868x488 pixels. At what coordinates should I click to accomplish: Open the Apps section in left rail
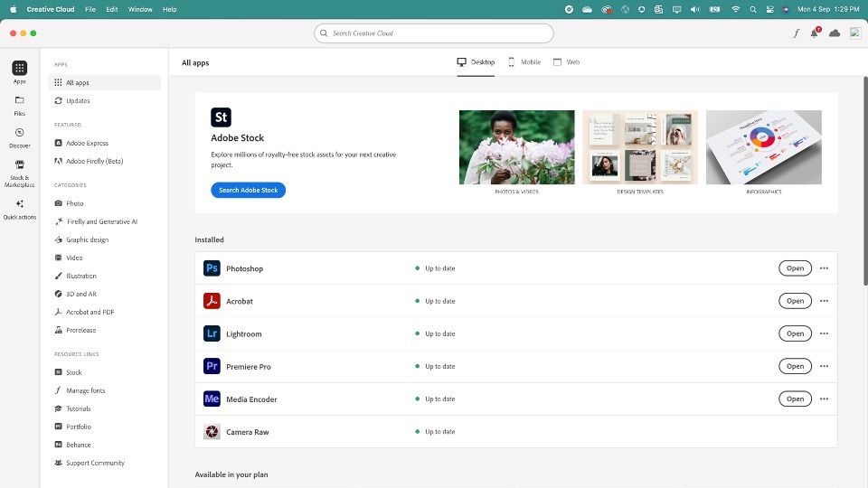[x=19, y=72]
